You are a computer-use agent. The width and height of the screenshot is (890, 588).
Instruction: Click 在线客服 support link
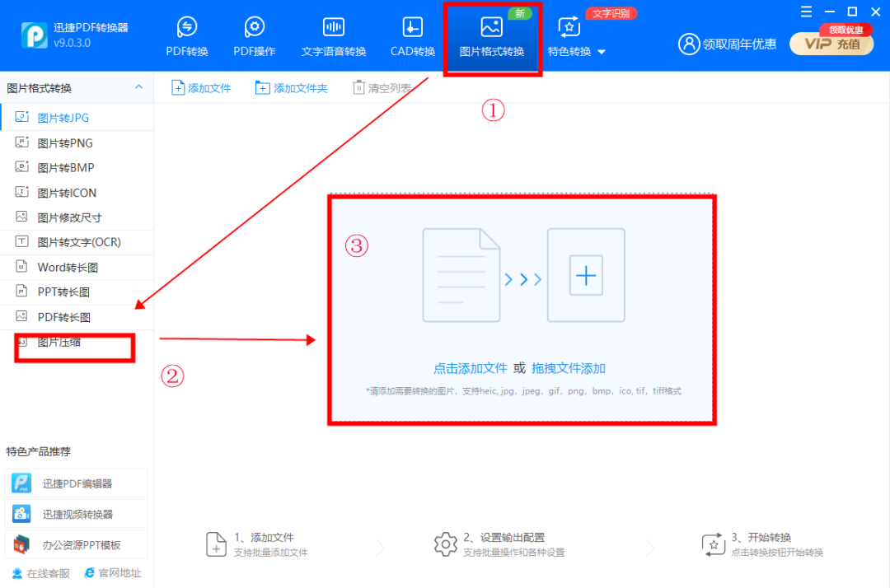pos(41,573)
